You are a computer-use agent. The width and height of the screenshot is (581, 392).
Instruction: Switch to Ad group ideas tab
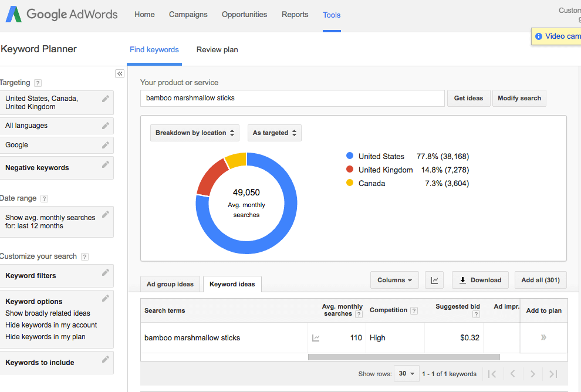pos(170,284)
